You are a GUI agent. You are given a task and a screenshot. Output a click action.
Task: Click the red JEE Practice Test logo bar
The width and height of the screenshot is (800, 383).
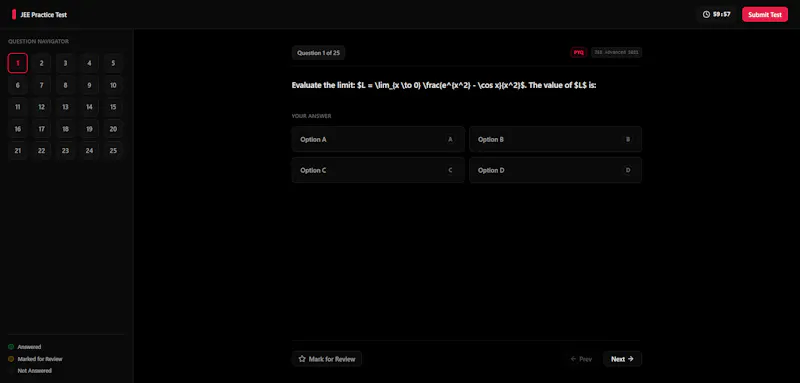click(x=14, y=14)
